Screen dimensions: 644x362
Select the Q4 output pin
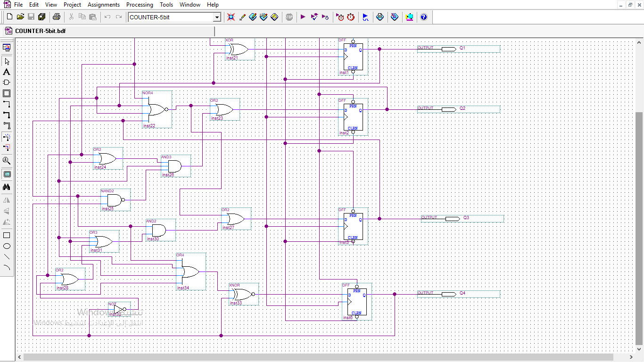pos(458,294)
